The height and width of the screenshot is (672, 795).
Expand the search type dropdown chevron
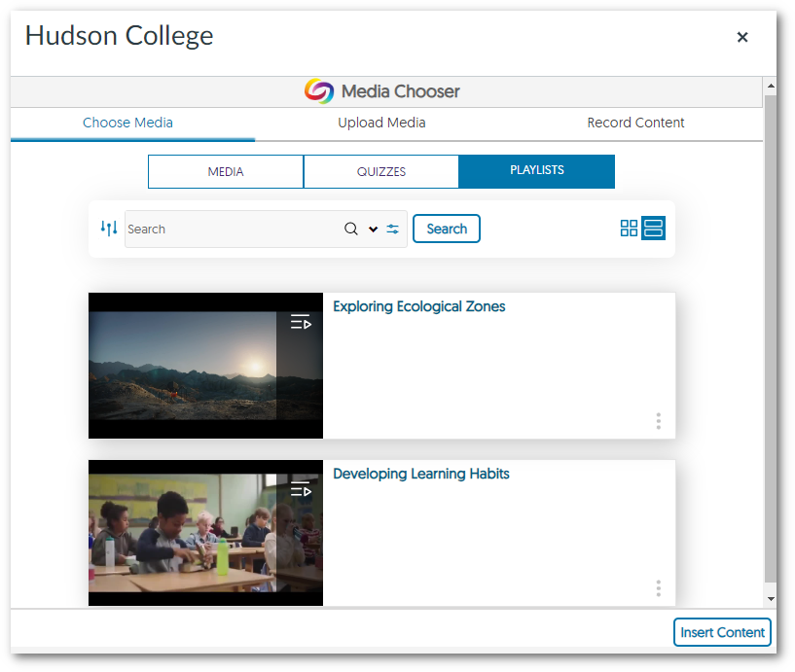(x=371, y=229)
